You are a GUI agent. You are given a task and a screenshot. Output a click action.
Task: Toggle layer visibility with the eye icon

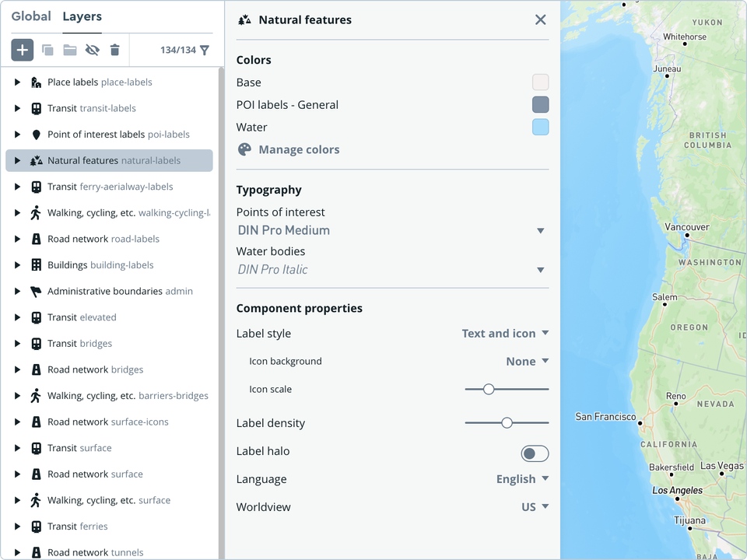point(92,50)
